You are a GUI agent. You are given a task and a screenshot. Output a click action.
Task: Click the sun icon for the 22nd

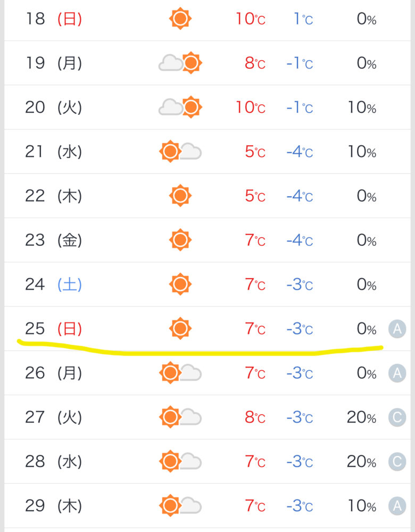(x=180, y=196)
